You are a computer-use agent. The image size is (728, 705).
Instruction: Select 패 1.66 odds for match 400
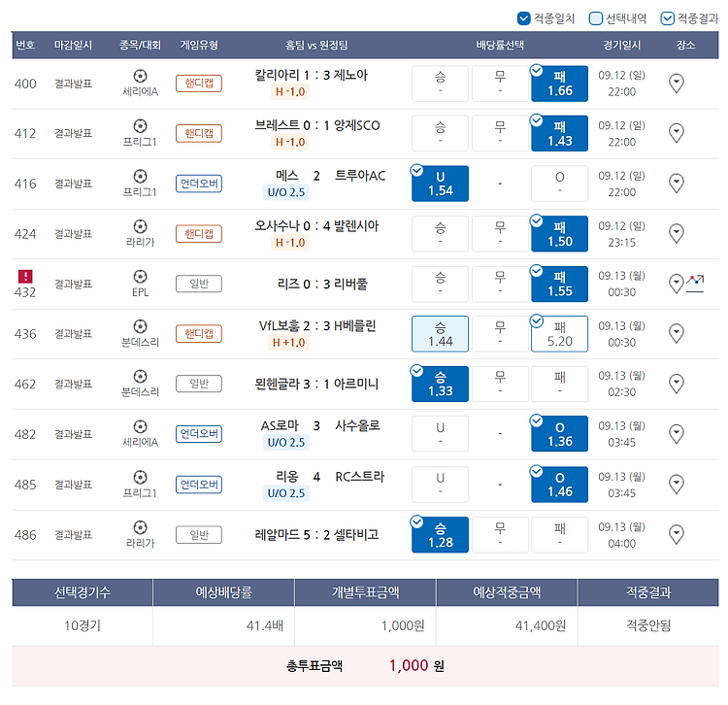point(559,84)
